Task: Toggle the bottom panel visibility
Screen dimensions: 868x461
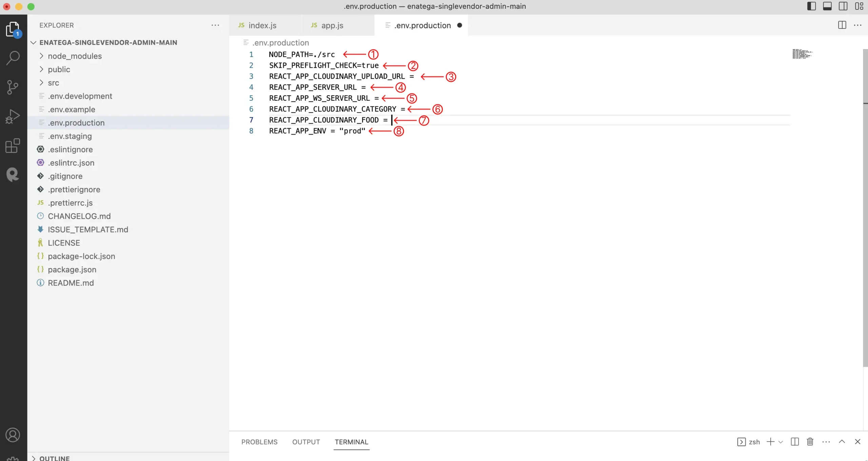Action: [x=827, y=6]
